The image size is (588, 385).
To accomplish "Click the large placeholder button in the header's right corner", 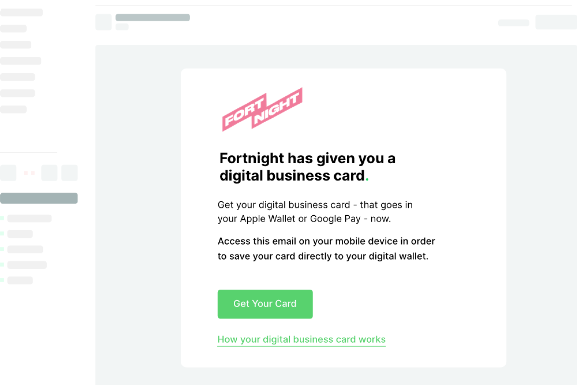I will tap(556, 22).
